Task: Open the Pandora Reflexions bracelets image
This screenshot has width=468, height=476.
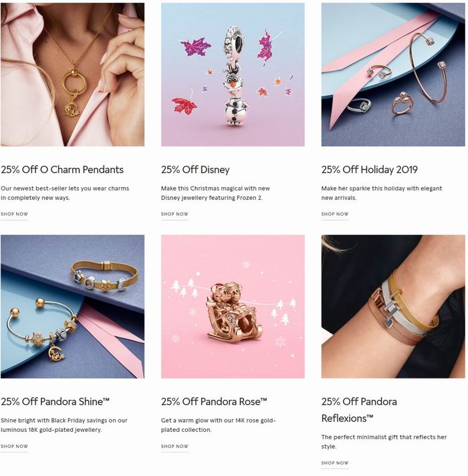Action: click(x=393, y=307)
